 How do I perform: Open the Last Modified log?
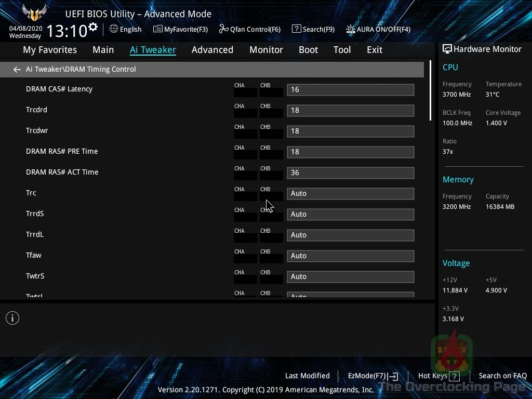click(x=307, y=376)
